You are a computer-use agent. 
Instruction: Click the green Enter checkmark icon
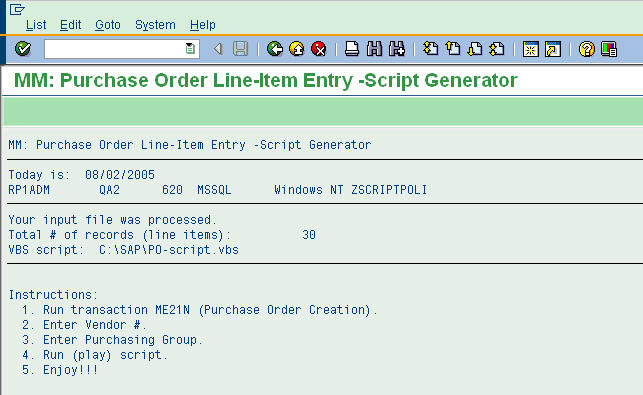pos(23,49)
